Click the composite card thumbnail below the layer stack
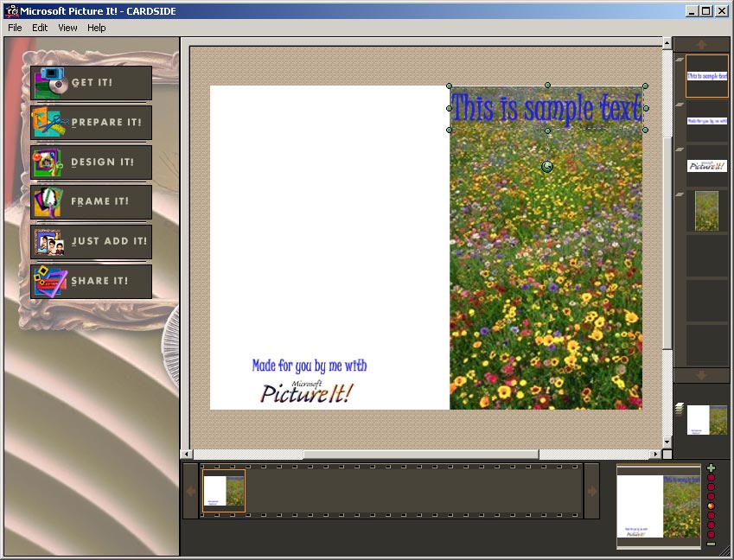Screen dimensions: 734x560 click(707, 420)
